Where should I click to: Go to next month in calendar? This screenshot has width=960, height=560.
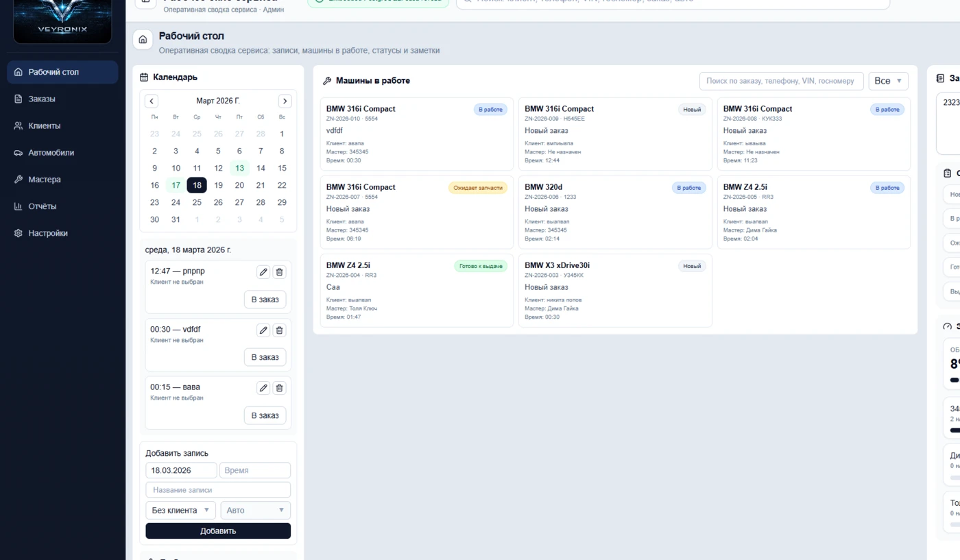point(285,101)
